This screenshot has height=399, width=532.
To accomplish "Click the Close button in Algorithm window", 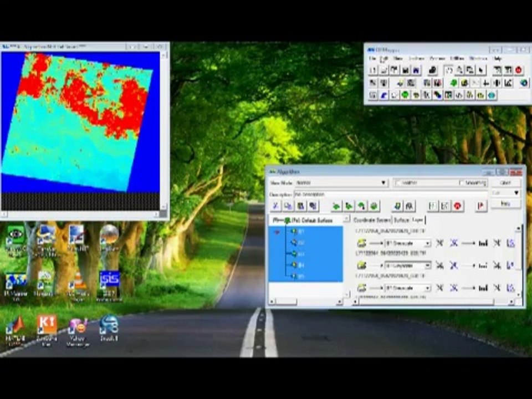I will click(x=505, y=182).
